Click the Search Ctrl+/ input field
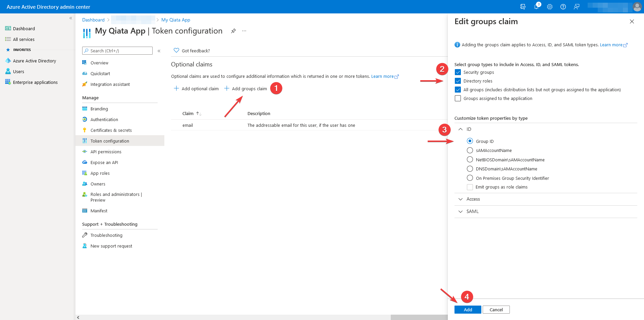This screenshot has width=644, height=320. [x=117, y=51]
